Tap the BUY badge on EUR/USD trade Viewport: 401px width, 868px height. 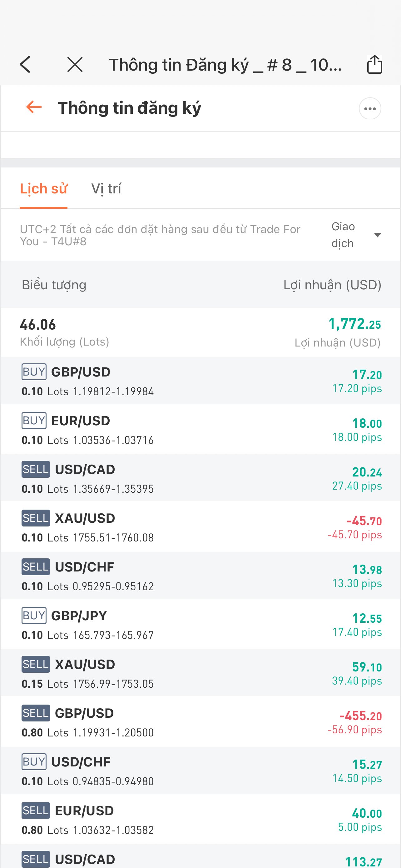coord(34,421)
